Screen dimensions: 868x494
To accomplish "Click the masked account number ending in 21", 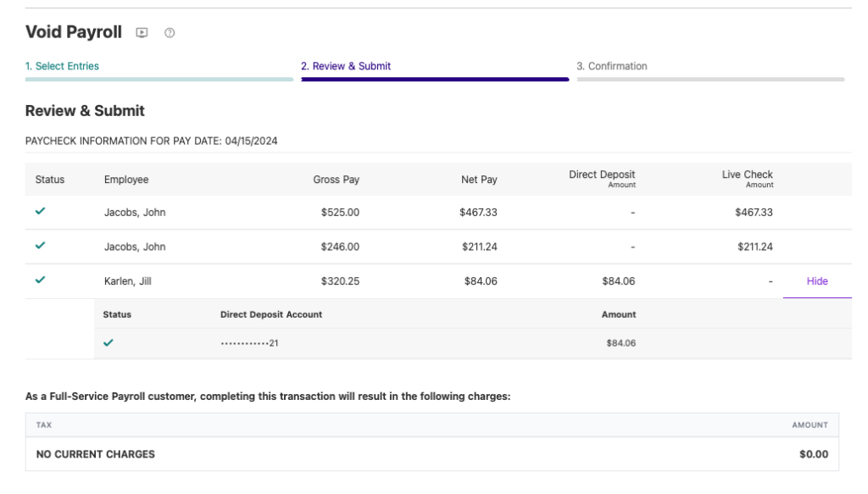I will tap(250, 343).
